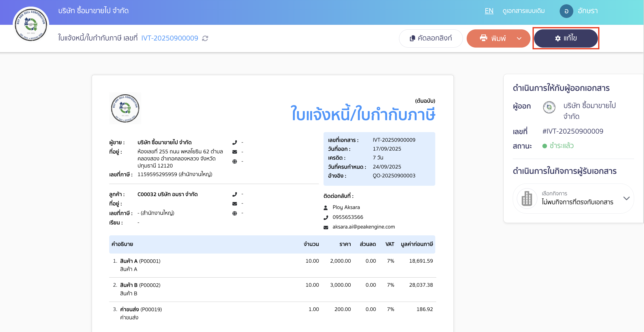
Task: Open the IVT-20250900009 document link
Action: (169, 38)
